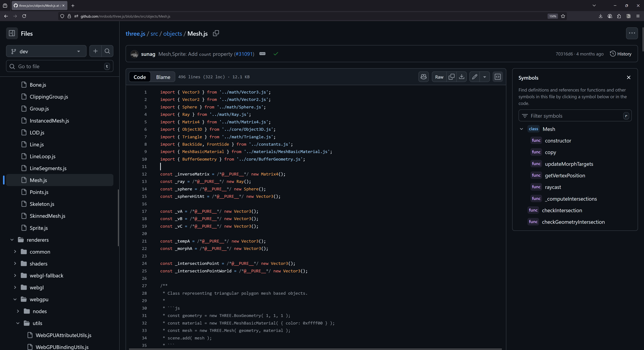Viewport: 644px width, 350px height.
Task: Open the code symbols panel icon
Action: pyautogui.click(x=497, y=77)
